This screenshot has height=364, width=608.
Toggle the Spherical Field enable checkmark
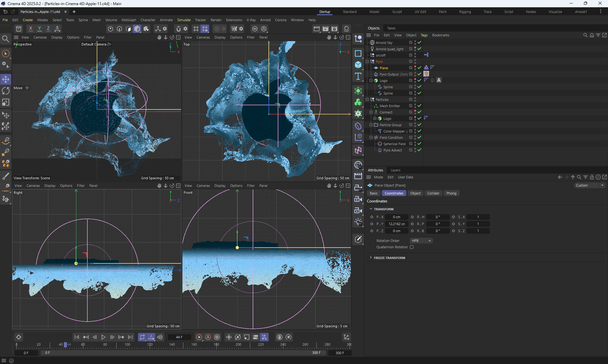(419, 144)
